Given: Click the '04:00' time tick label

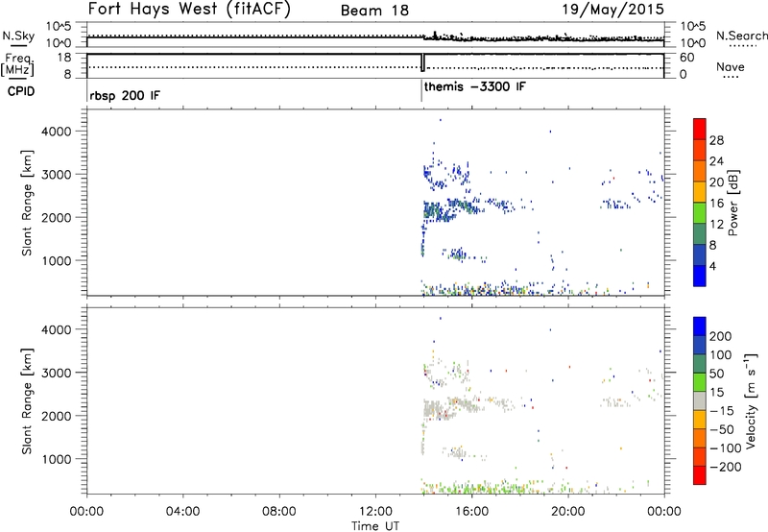Looking at the screenshot, I should coord(182,512).
